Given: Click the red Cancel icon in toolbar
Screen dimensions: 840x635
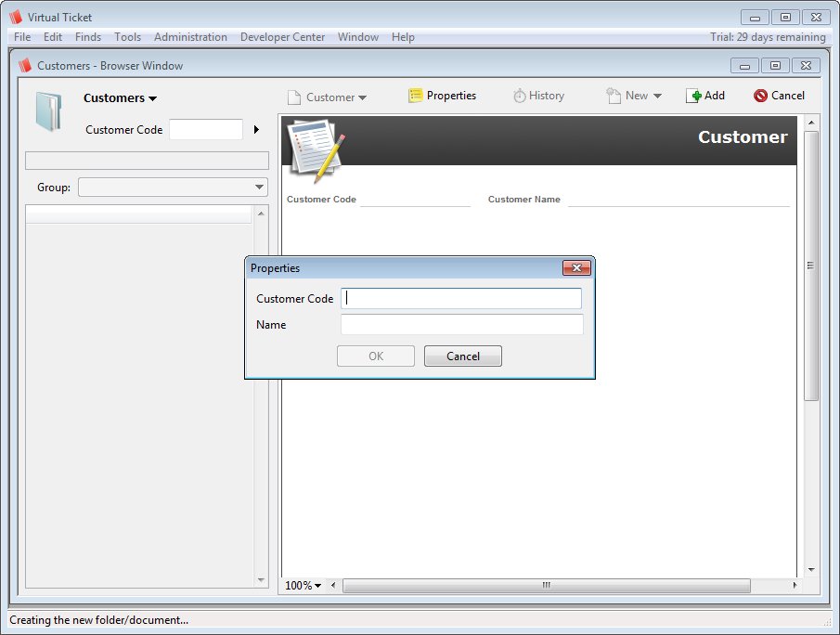Looking at the screenshot, I should pos(760,96).
